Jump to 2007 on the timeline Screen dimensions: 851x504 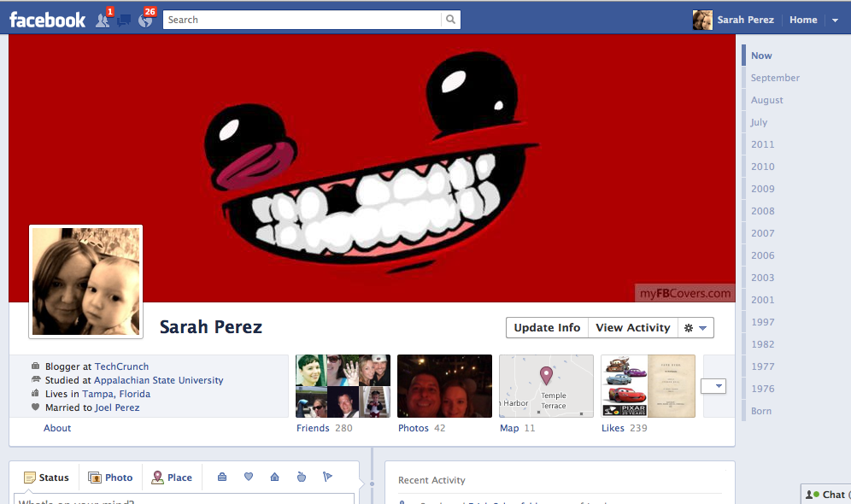762,233
